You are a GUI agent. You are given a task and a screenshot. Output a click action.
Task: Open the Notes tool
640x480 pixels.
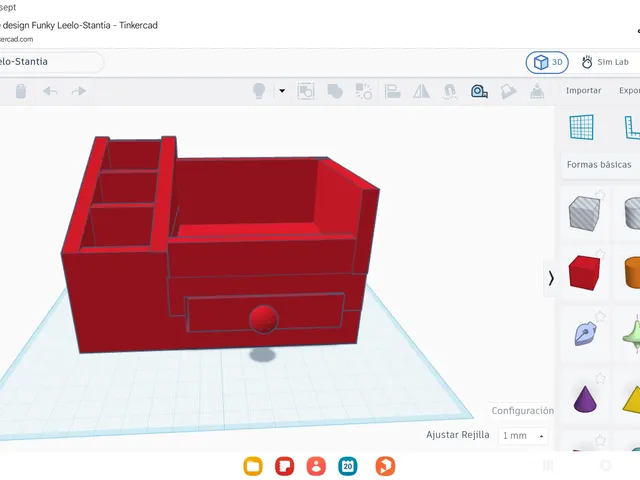(508, 91)
